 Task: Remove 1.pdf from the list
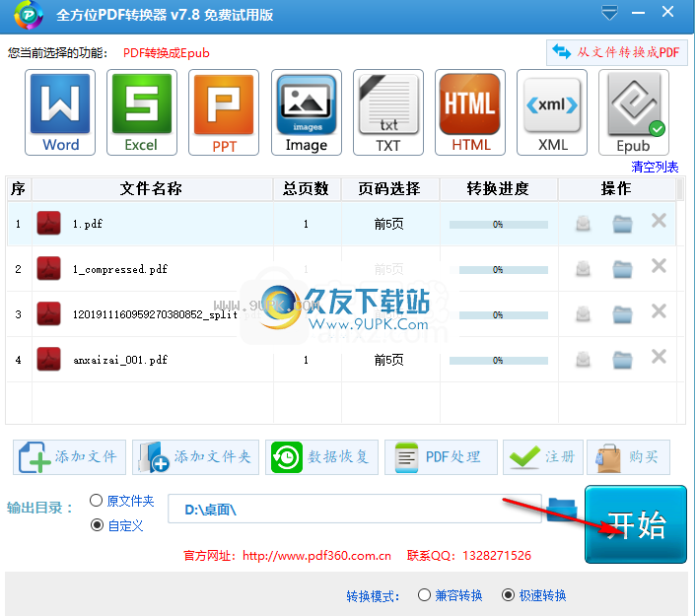[659, 220]
